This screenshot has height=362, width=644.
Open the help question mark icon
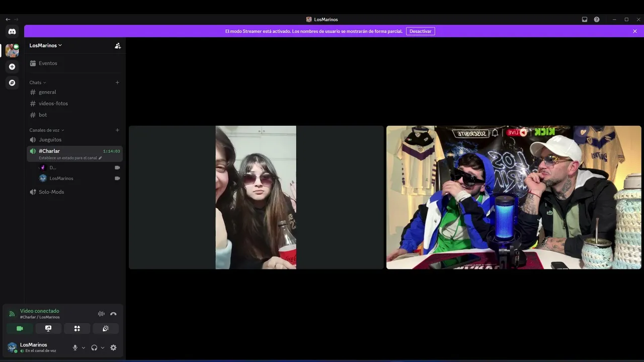point(597,20)
